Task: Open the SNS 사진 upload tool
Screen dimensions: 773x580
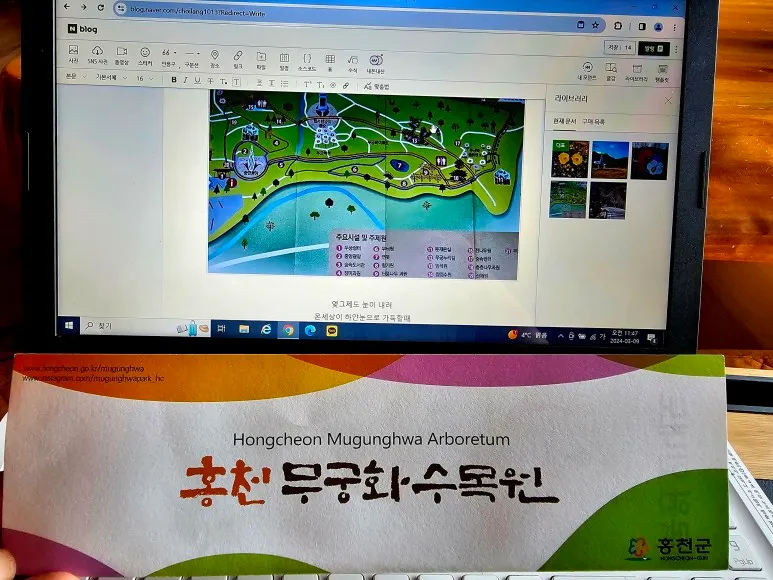Action: [x=97, y=53]
